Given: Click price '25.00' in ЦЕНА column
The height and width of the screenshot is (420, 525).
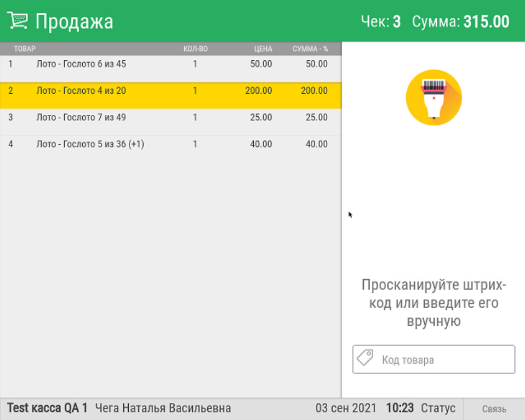Looking at the screenshot, I should (x=261, y=117).
